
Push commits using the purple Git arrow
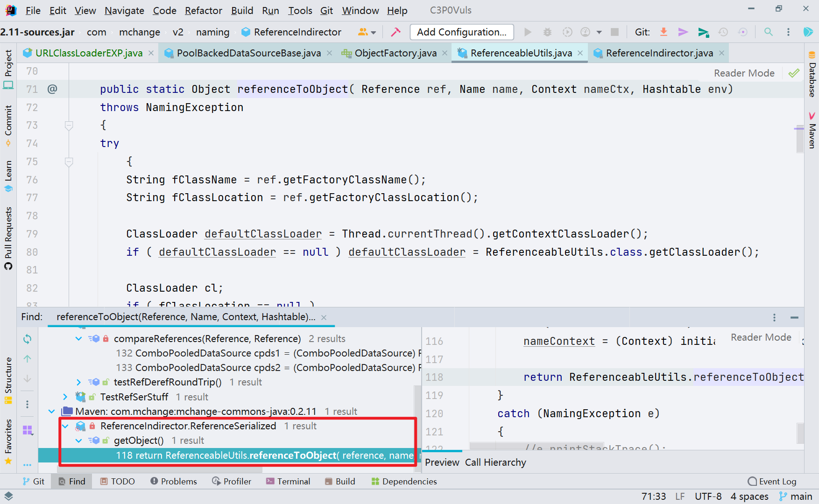pyautogui.click(x=683, y=32)
